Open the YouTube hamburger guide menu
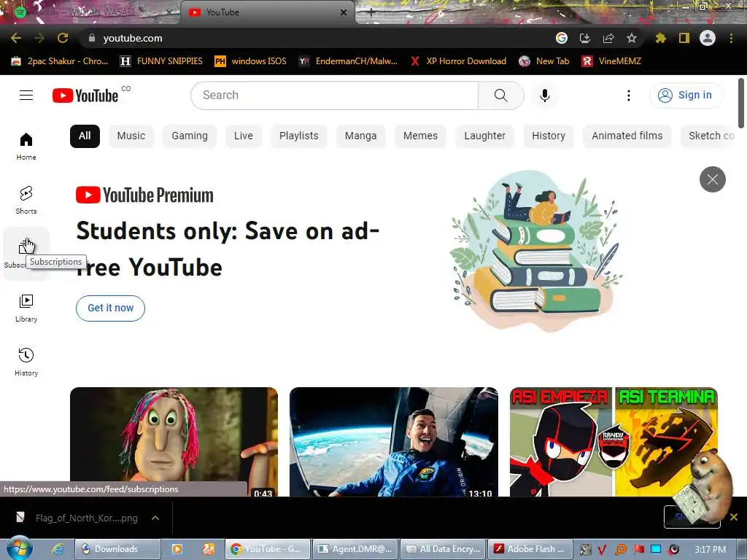 click(26, 96)
